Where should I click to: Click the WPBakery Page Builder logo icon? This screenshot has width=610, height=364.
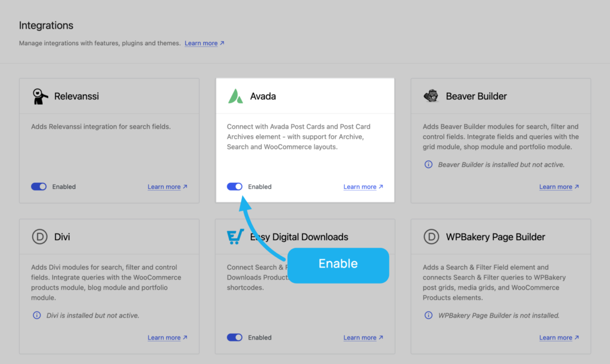[x=431, y=237]
